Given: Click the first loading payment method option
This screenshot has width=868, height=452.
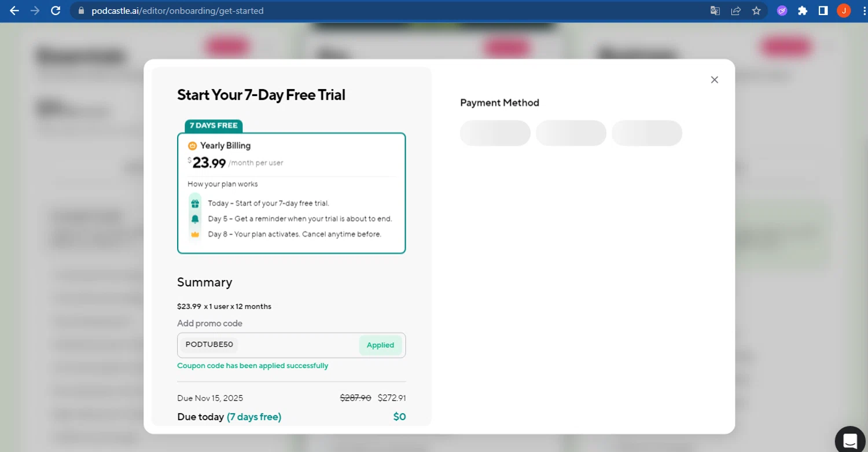Looking at the screenshot, I should (x=495, y=133).
